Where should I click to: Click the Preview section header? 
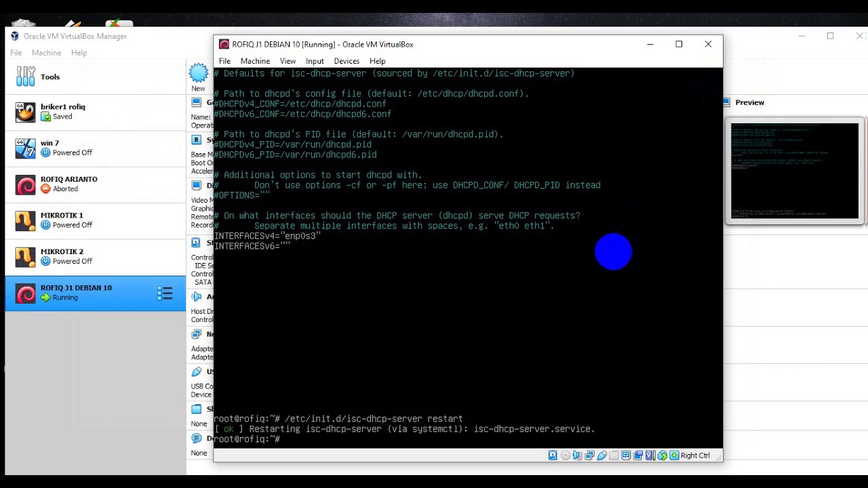tap(750, 102)
